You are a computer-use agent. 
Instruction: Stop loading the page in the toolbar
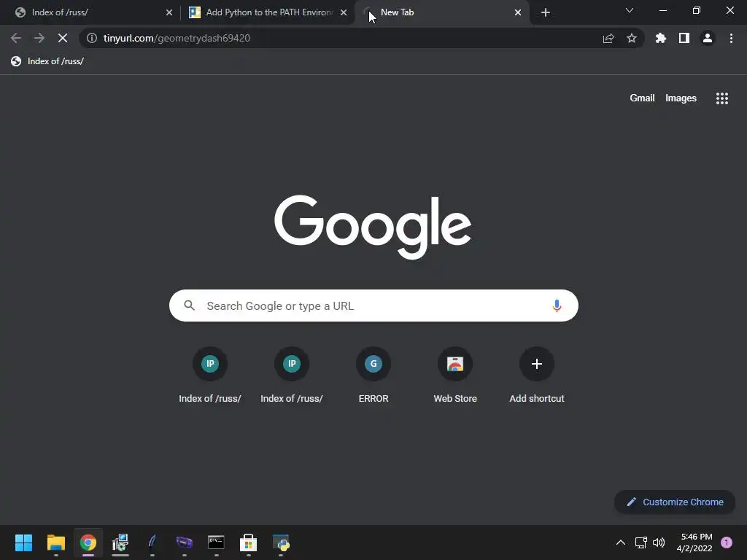(63, 38)
